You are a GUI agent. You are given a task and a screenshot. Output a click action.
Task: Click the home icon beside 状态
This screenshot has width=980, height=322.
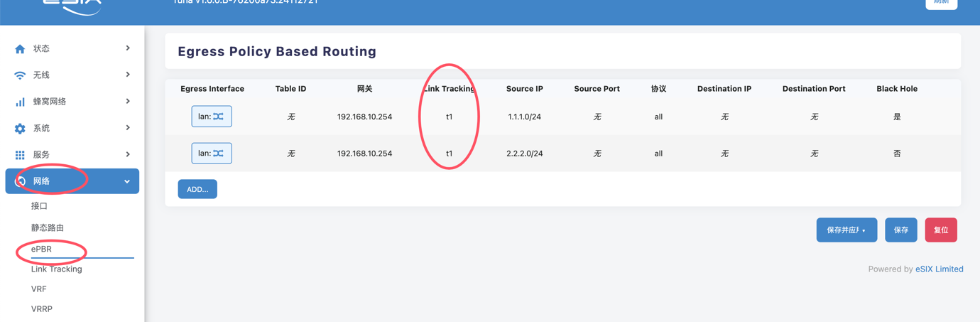click(20, 49)
